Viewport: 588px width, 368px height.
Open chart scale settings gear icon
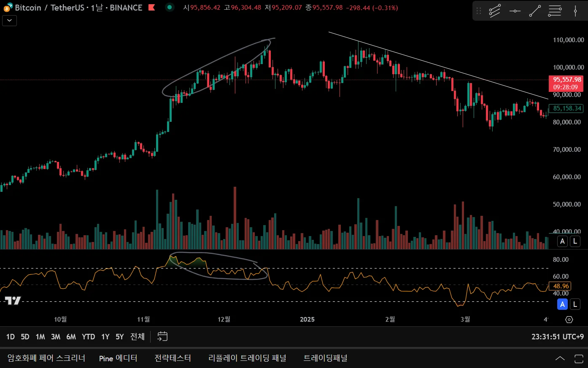click(x=569, y=320)
